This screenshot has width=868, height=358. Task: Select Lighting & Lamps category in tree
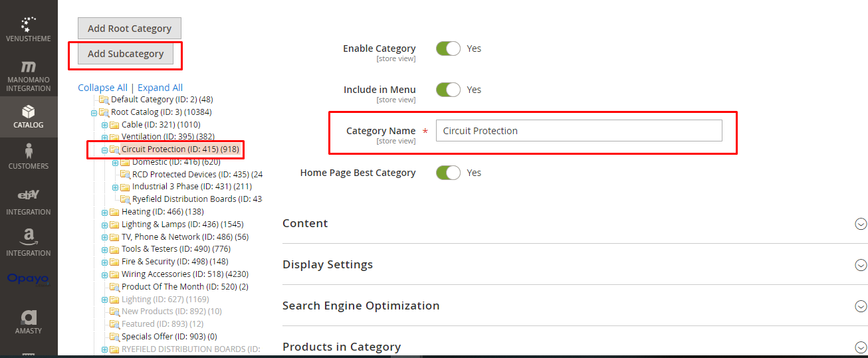click(x=182, y=224)
